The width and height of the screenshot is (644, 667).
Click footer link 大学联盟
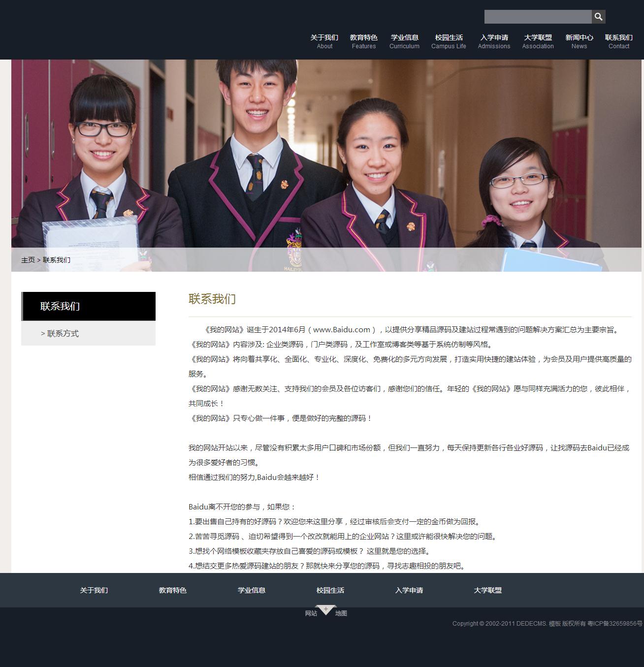(488, 590)
